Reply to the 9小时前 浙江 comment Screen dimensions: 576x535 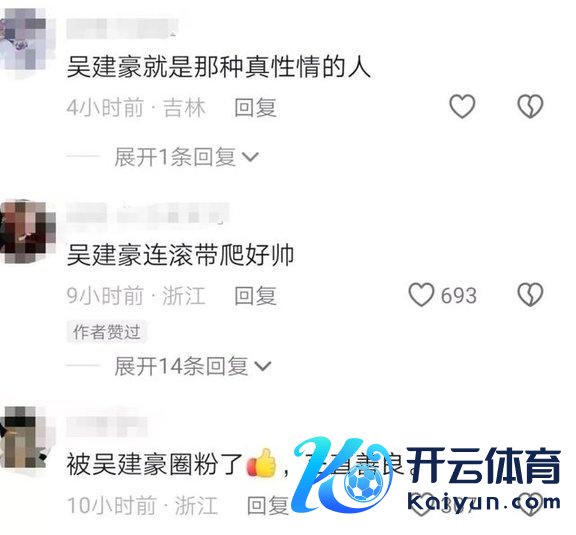[255, 295]
